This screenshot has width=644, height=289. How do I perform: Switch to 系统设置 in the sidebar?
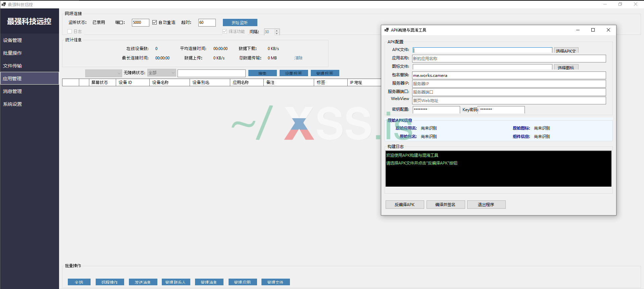pyautogui.click(x=12, y=104)
